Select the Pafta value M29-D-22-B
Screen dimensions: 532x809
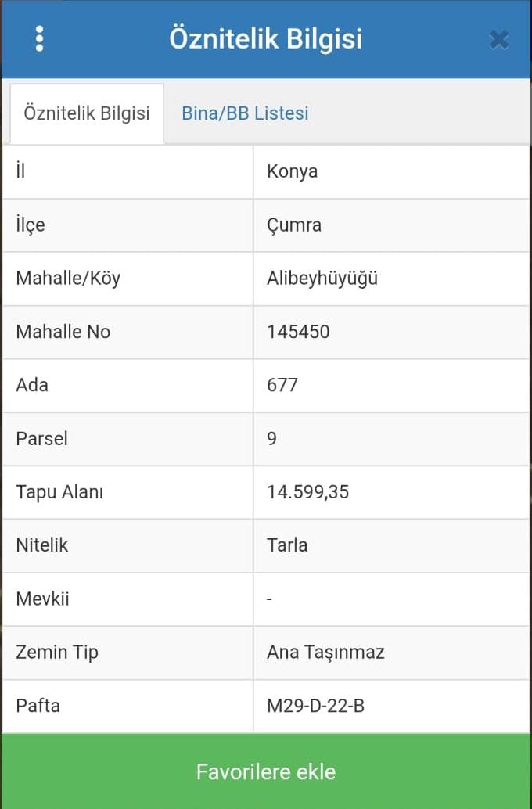point(316,705)
